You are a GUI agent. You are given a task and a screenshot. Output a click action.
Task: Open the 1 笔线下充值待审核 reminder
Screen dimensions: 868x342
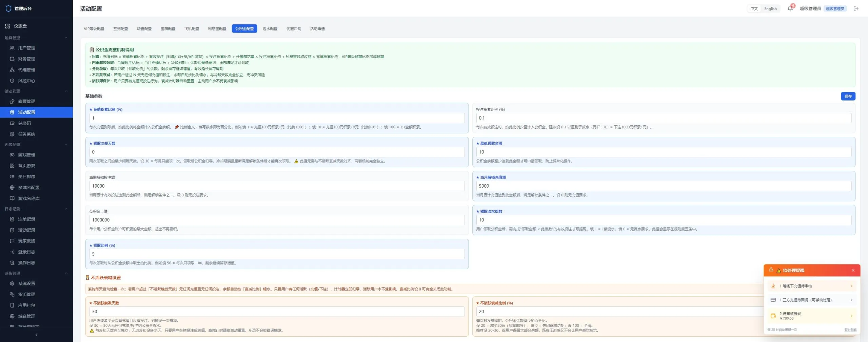(x=812, y=286)
